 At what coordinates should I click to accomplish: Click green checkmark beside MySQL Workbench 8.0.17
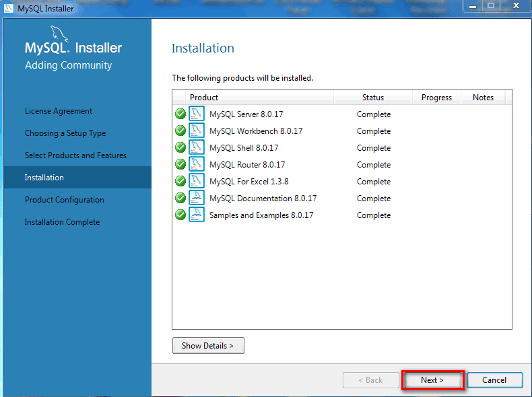click(x=180, y=131)
